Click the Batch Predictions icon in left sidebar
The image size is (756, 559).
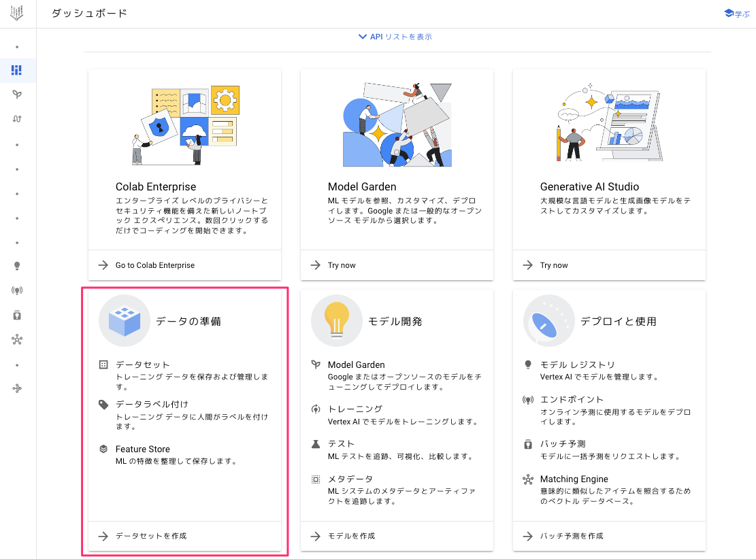coord(17,315)
